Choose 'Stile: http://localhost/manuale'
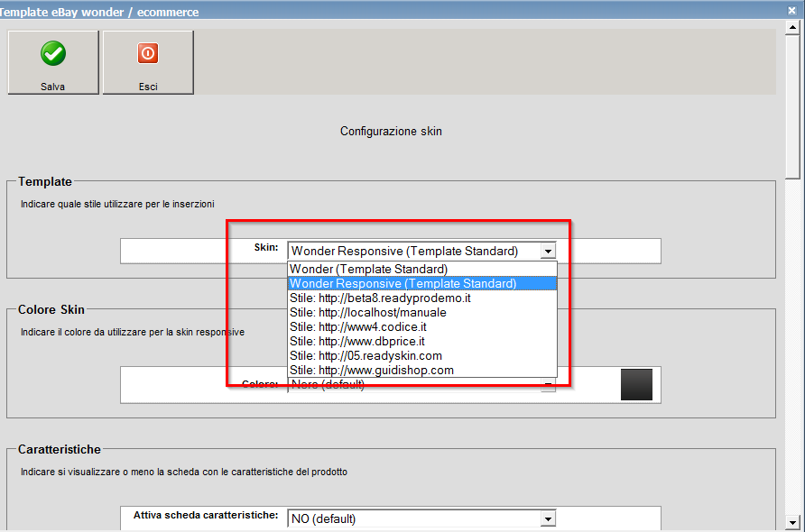The image size is (805, 532). click(x=422, y=312)
